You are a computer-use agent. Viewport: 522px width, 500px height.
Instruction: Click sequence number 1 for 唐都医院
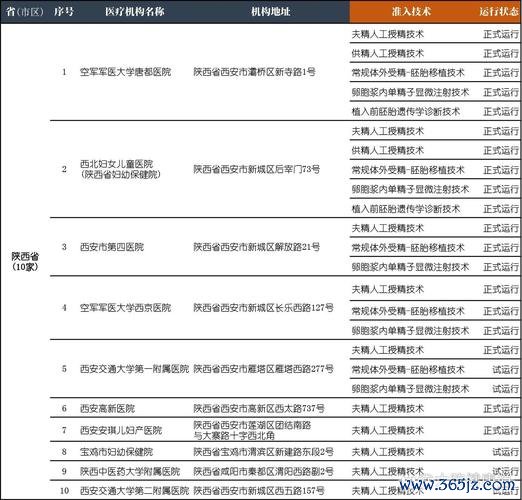click(64, 72)
